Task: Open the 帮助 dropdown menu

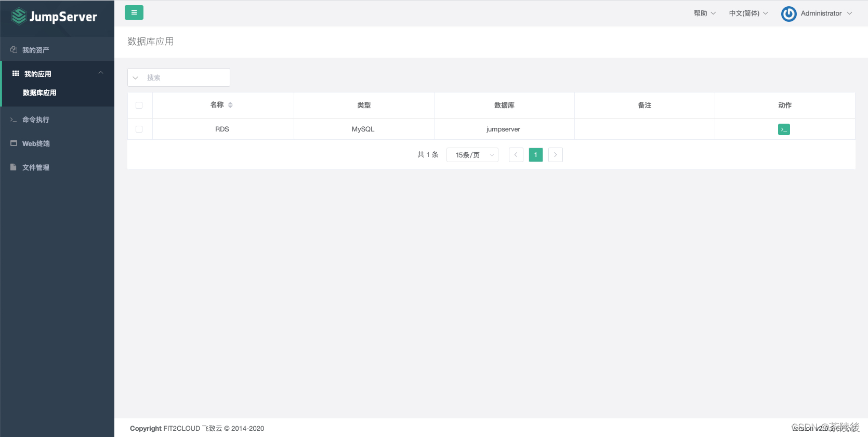Action: 704,14
